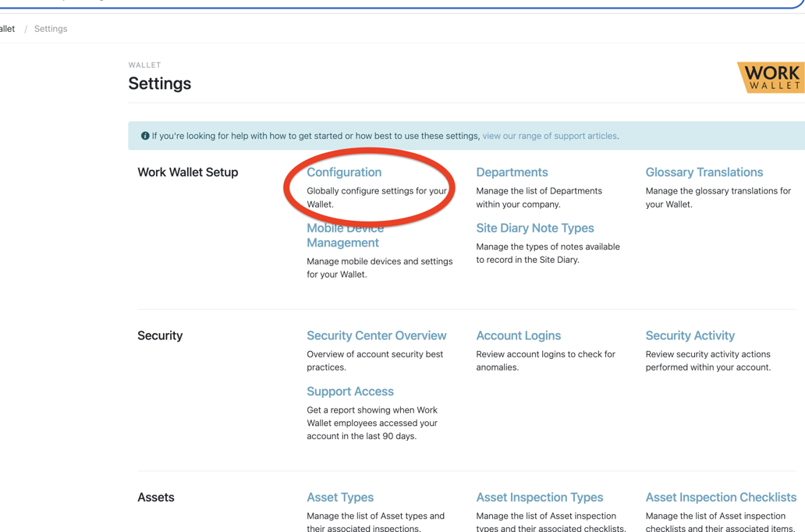Click the Work Wallet logo
Viewport: 805px width, 532px height.
coord(771,77)
